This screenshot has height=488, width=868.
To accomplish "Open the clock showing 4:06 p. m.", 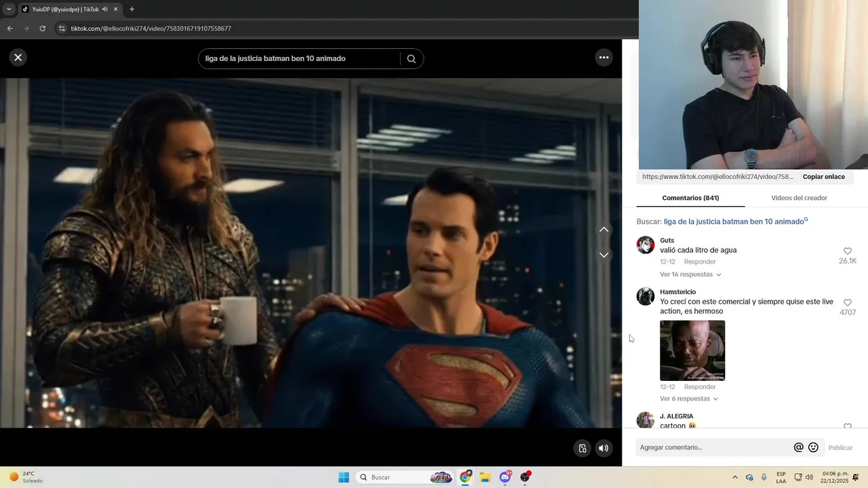I will 835,477.
